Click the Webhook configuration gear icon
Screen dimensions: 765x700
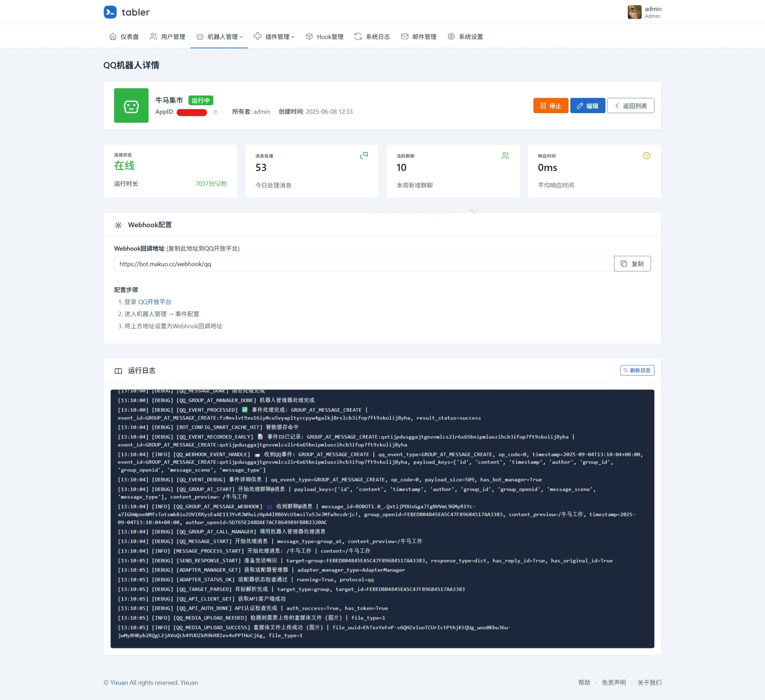tap(118, 225)
